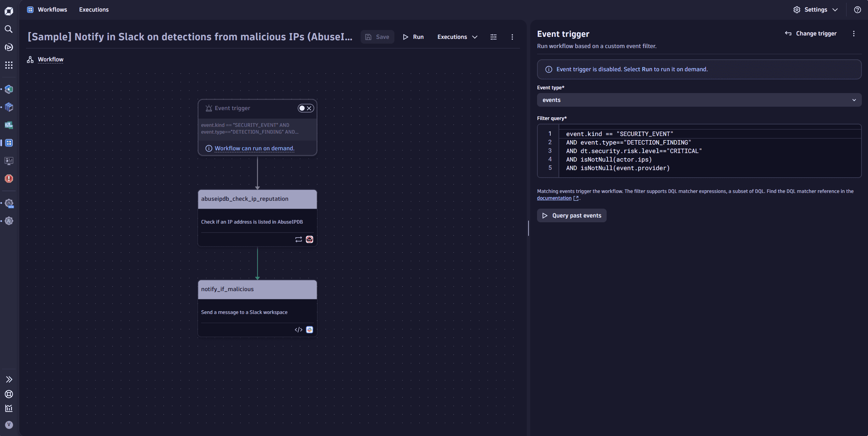The height and width of the screenshot is (436, 868).
Task: Open the lifebuoy support icon
Action: coord(9,394)
